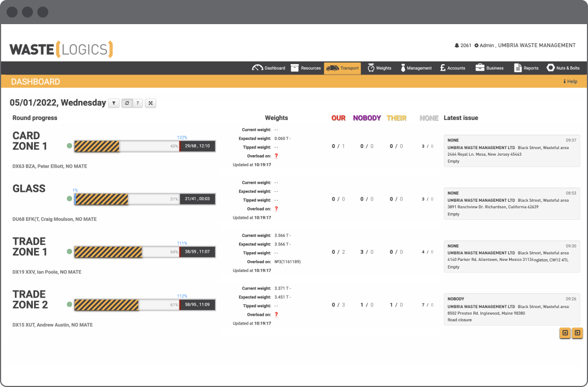Screen dimensions: 588x387
Task: Open the Resources menu
Action: coord(306,68)
